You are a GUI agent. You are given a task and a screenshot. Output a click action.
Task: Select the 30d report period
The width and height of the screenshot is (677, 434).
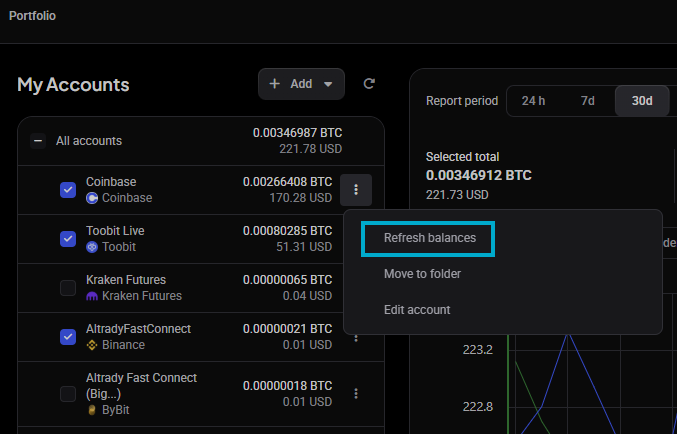click(x=642, y=101)
